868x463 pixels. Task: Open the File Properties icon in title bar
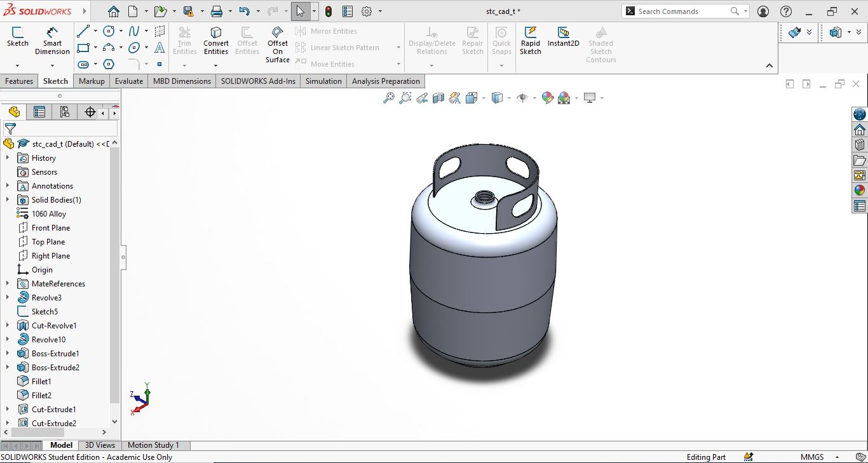coord(347,11)
